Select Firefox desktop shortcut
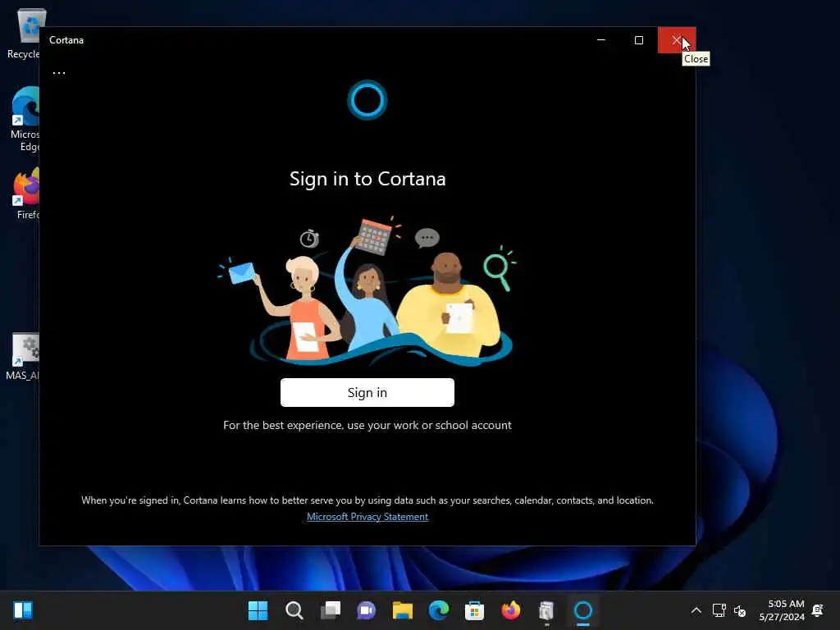 (x=25, y=194)
